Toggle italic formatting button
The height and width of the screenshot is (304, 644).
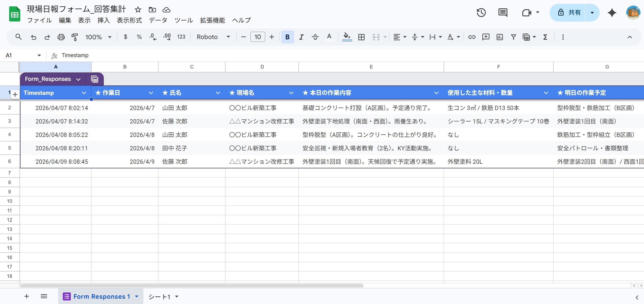click(x=301, y=37)
